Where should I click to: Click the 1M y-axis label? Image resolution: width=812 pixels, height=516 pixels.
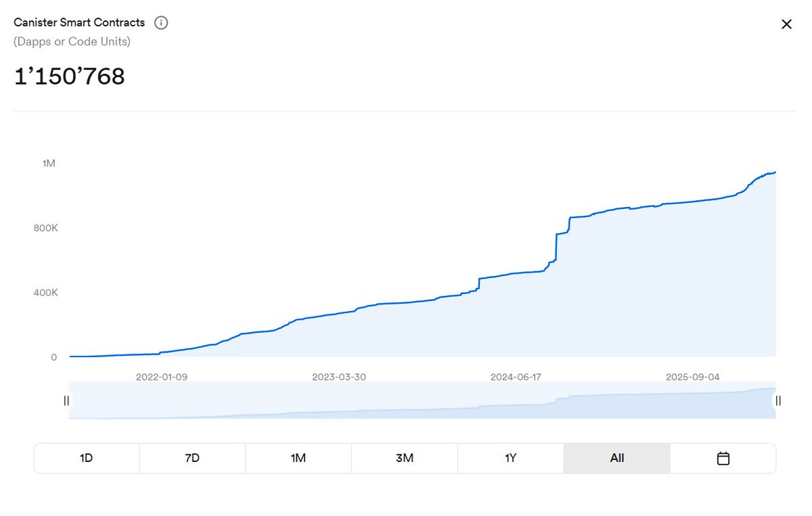click(49, 164)
